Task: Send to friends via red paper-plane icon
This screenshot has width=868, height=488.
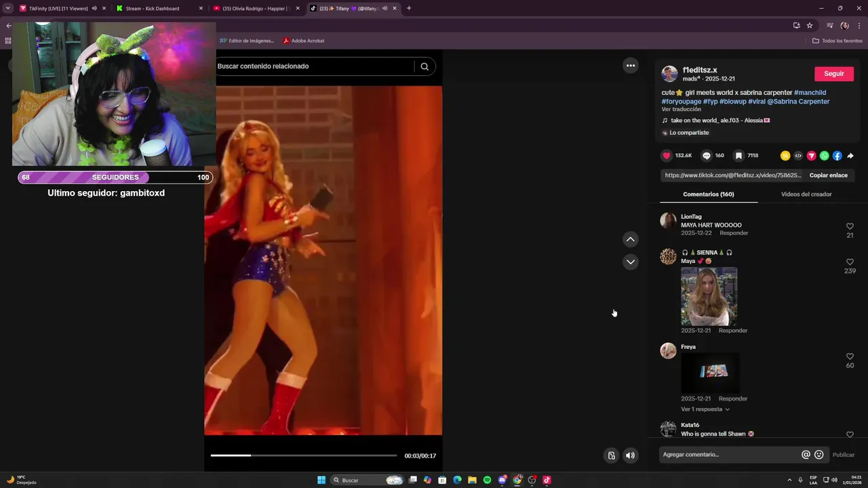Action: tap(811, 156)
